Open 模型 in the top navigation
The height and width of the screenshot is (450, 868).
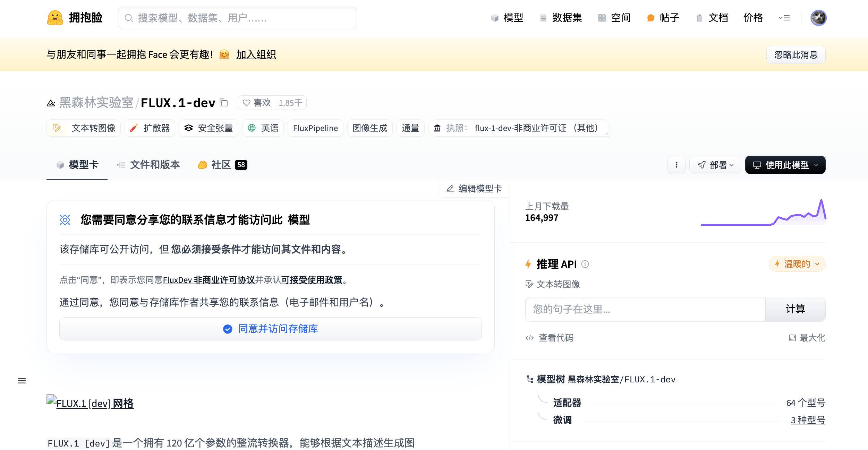(507, 18)
